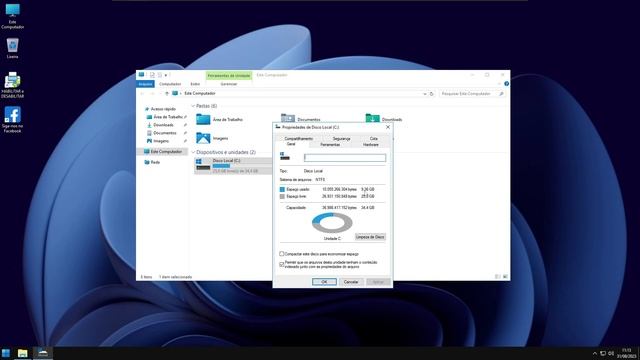The height and width of the screenshot is (360, 640).
Task: Select Acesso rápido in navigation pane
Action: [x=163, y=109]
